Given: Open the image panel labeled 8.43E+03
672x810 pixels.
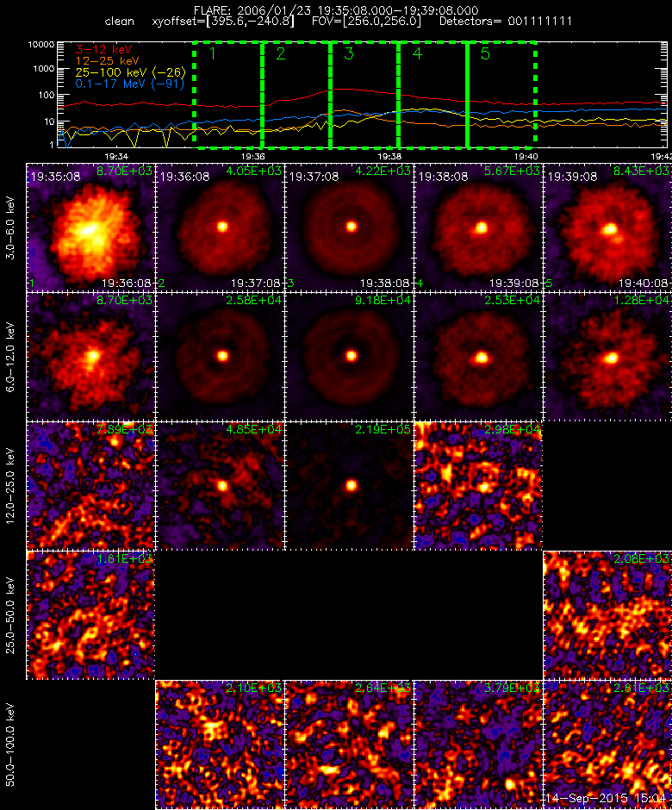Looking at the screenshot, I should (x=607, y=227).
